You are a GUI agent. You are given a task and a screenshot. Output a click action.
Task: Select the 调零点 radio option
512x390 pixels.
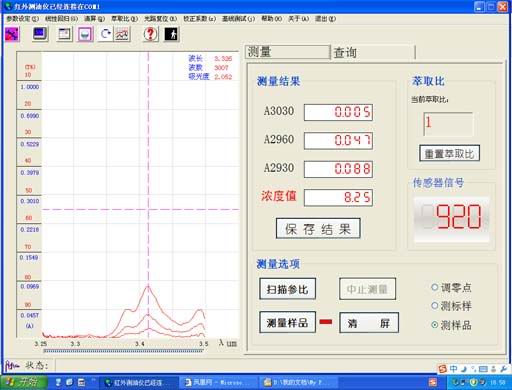(451, 287)
